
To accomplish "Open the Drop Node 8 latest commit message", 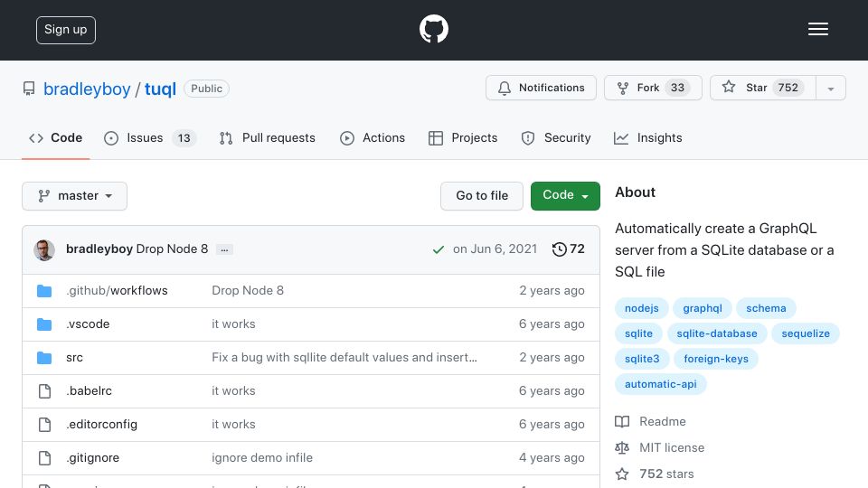I will pos(172,249).
